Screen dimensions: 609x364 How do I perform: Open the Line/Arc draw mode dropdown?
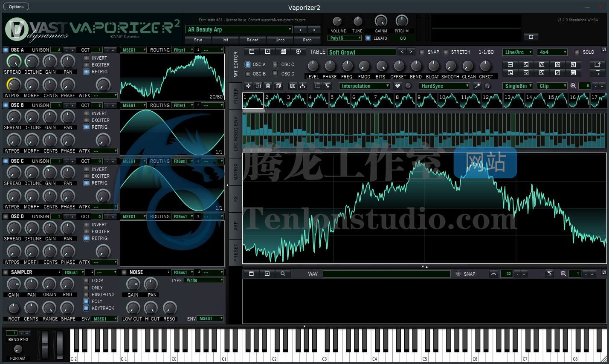[518, 52]
